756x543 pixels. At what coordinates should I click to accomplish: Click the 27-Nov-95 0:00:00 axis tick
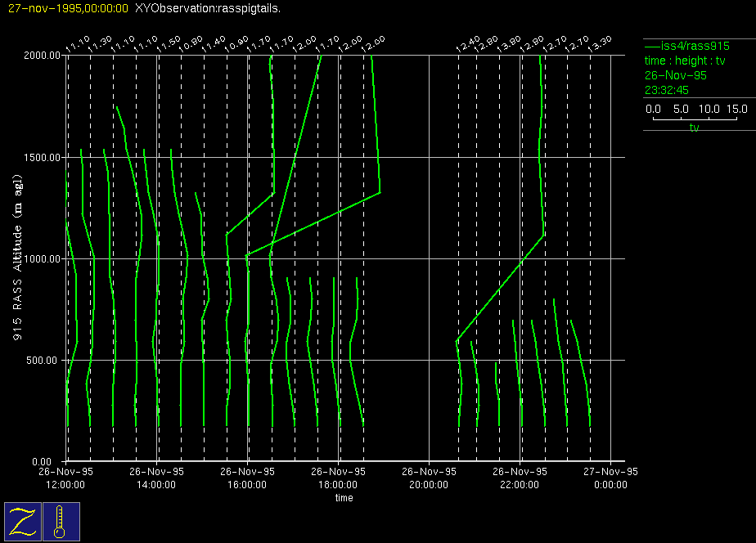click(x=610, y=478)
